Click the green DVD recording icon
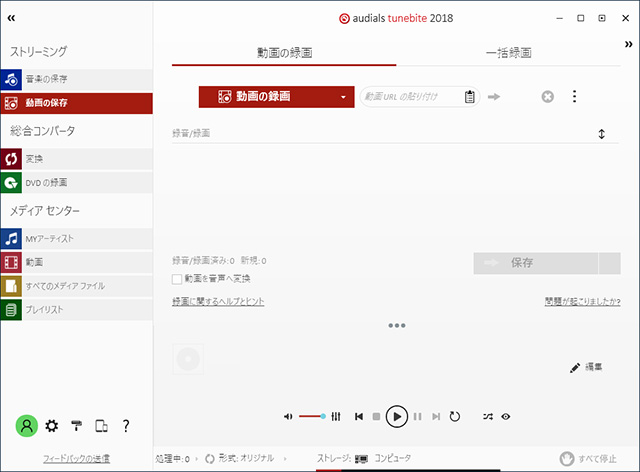This screenshot has width=640, height=472. (x=11, y=183)
